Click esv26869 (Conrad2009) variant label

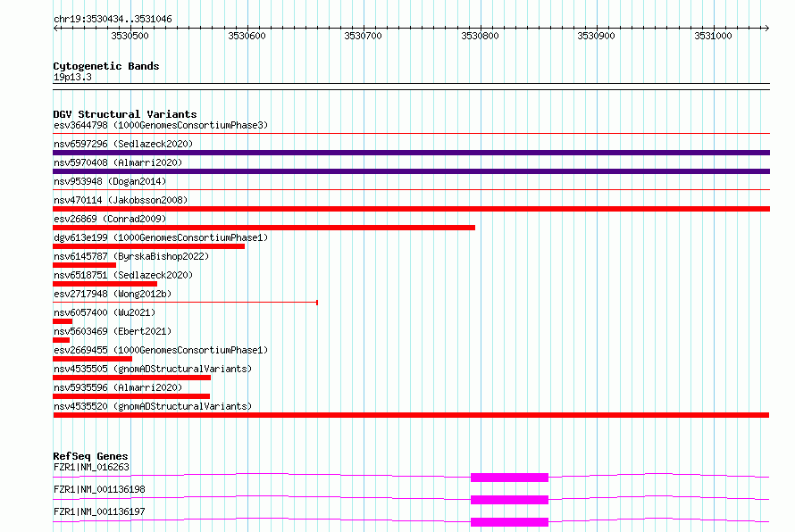[110, 219]
